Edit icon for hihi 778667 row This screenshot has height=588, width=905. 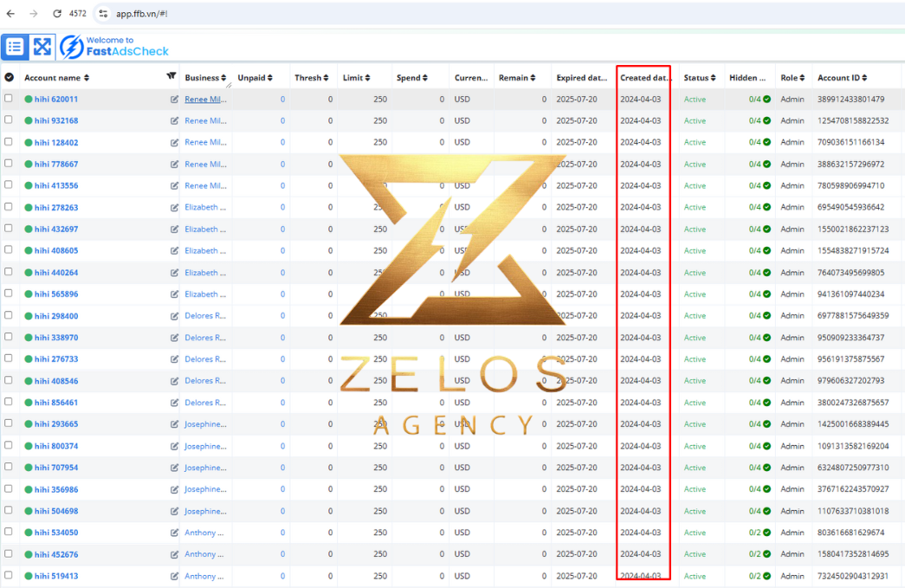174,164
